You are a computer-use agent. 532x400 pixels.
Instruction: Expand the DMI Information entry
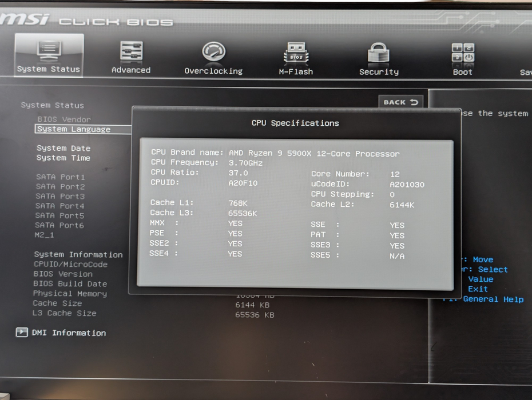click(69, 333)
